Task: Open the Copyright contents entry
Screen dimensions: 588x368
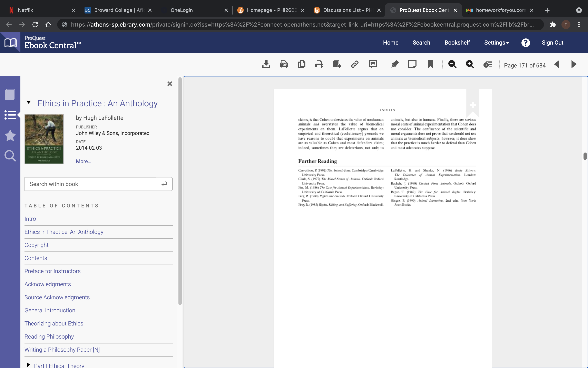Action: [37, 245]
